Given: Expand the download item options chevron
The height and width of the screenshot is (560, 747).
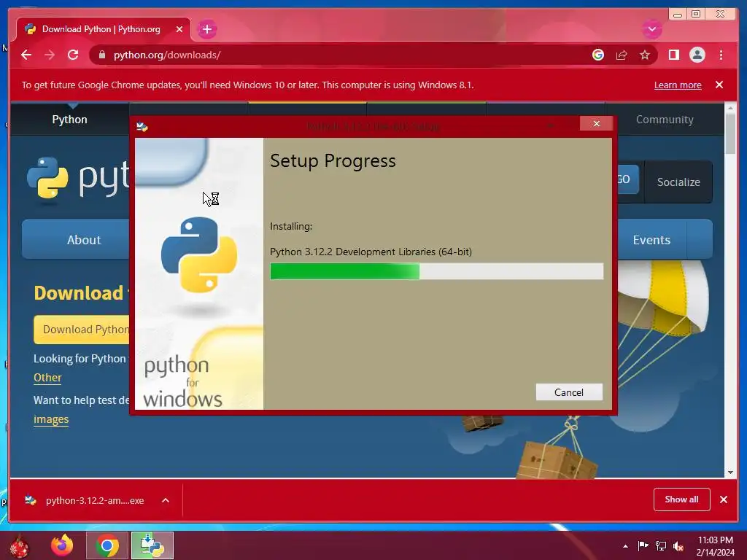Looking at the screenshot, I should [x=166, y=500].
